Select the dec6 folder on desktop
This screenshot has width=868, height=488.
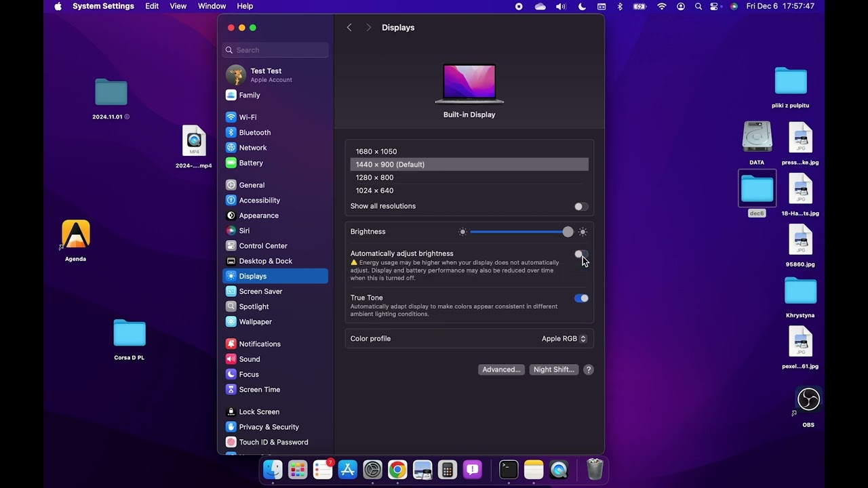coord(757,193)
